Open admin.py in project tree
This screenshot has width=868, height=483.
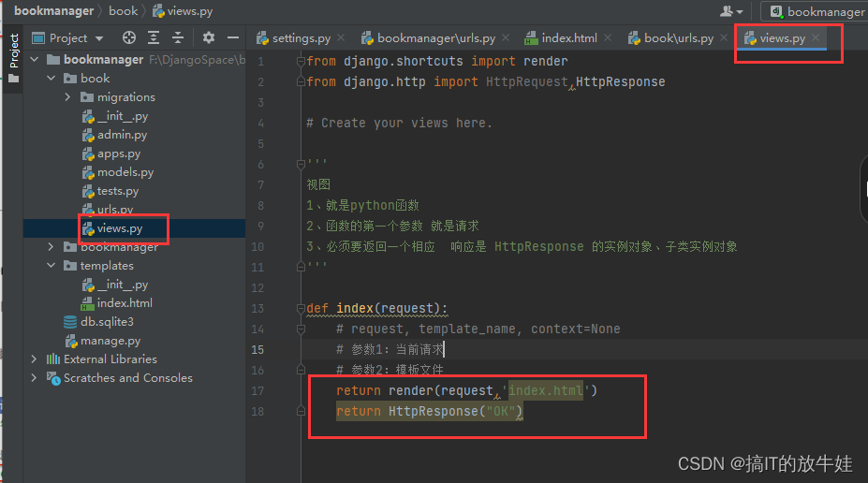pos(114,135)
